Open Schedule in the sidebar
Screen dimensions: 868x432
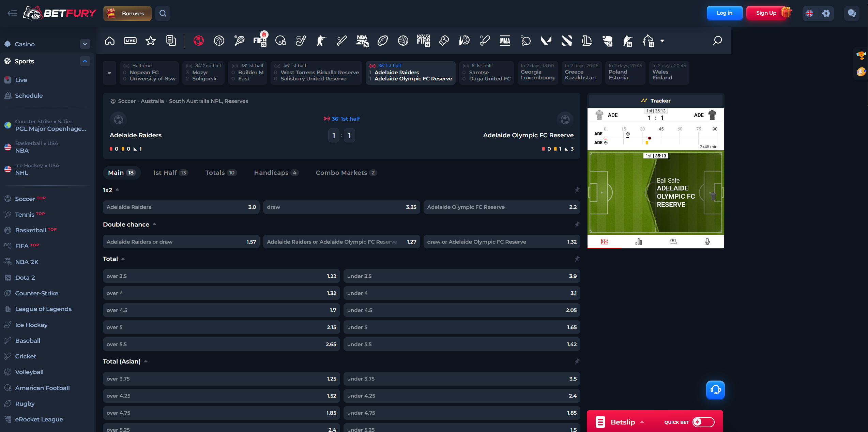point(29,96)
